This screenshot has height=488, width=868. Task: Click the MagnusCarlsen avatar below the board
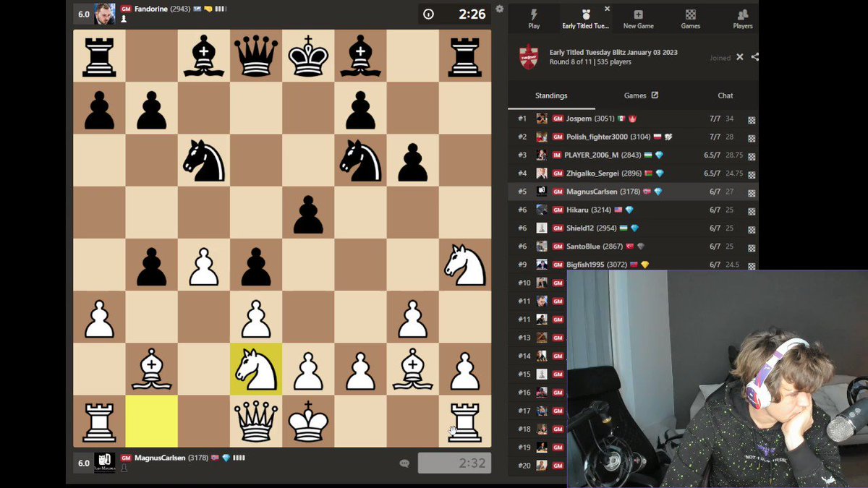[x=105, y=463]
